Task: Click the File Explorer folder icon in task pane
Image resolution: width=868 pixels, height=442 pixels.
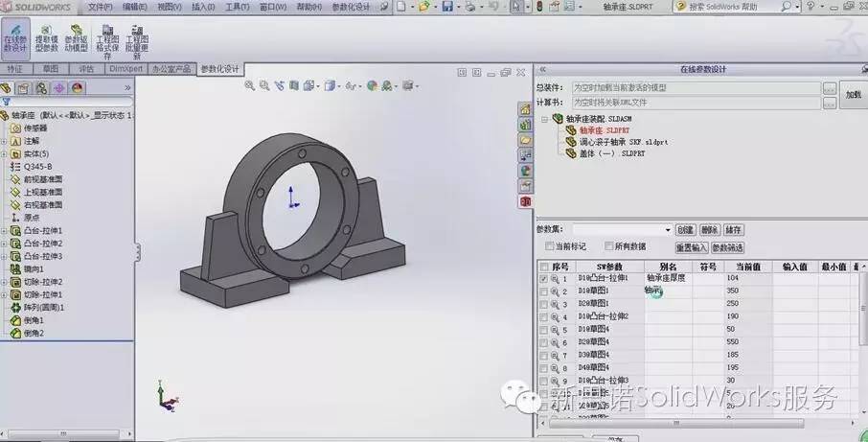Action: [525, 140]
